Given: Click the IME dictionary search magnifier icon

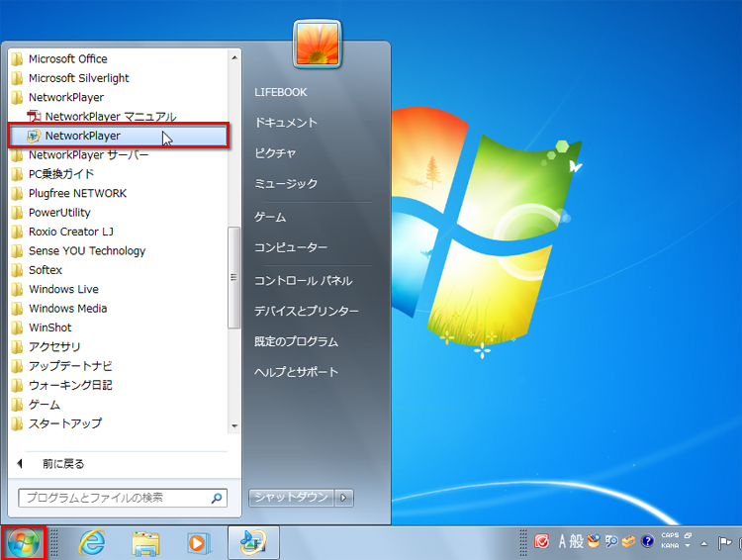Looking at the screenshot, I should click(611, 540).
